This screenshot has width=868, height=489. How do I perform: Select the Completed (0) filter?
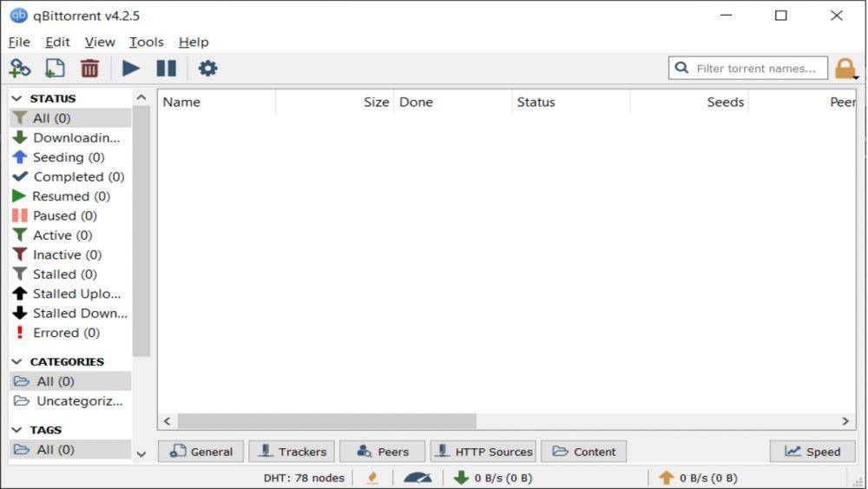[x=70, y=176]
